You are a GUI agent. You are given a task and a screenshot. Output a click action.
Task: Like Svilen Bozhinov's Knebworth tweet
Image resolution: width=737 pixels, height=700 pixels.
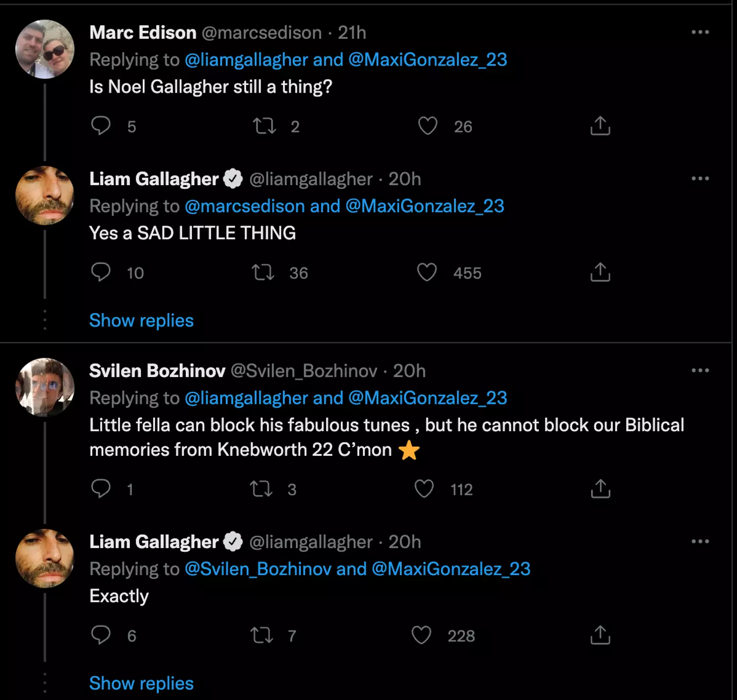(x=424, y=489)
